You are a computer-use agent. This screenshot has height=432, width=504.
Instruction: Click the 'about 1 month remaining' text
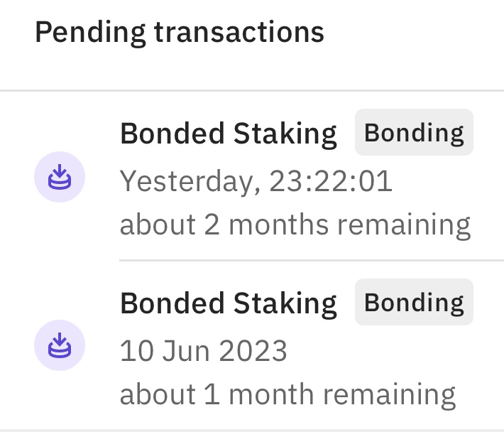tap(287, 394)
